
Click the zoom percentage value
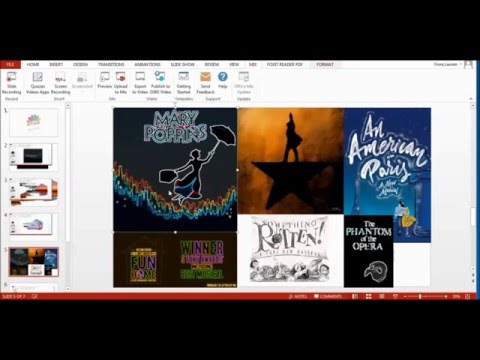pos(457,296)
